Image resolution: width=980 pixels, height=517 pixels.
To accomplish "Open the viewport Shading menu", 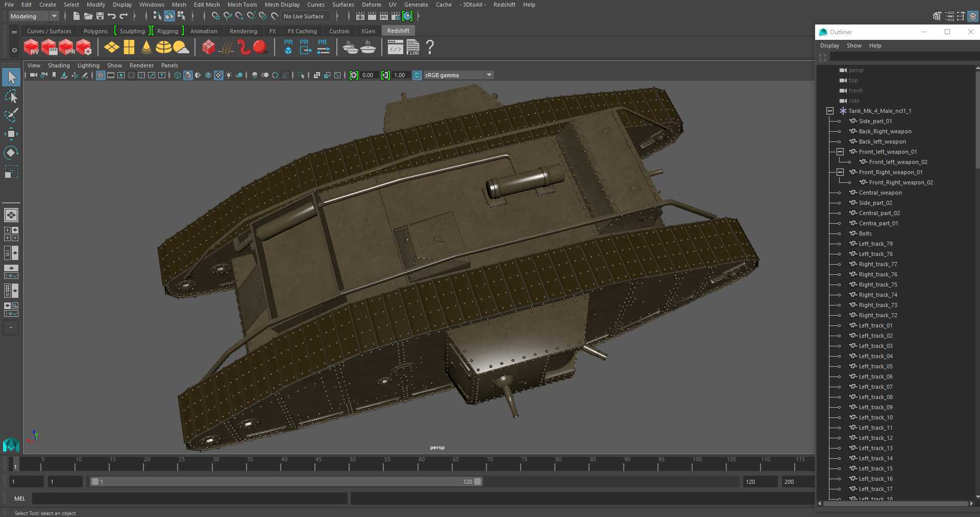I will 59,65.
